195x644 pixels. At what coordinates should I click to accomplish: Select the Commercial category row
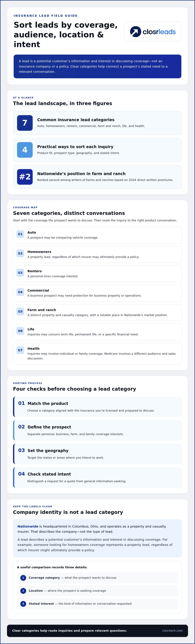click(x=97, y=293)
